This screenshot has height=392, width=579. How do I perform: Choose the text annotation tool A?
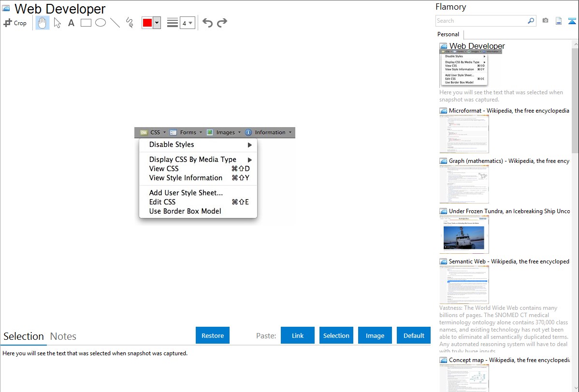[71, 23]
